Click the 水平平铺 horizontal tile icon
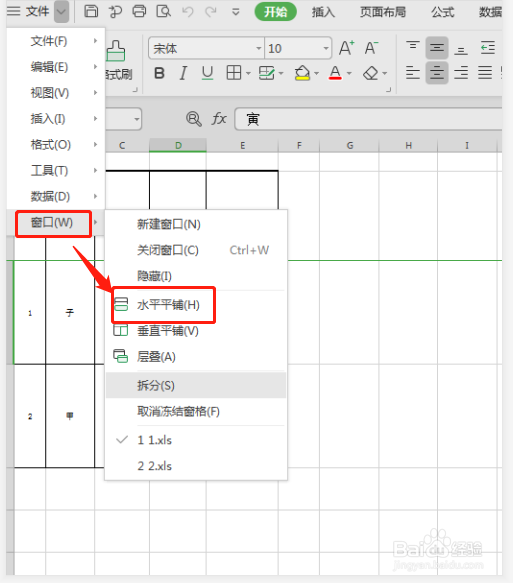Screen dimensions: 513x583 coord(121,304)
